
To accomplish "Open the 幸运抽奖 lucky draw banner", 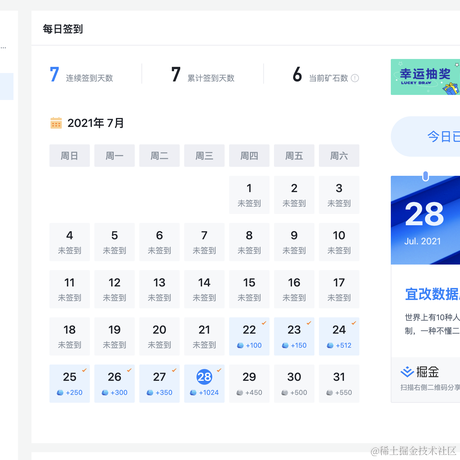I will (x=425, y=77).
